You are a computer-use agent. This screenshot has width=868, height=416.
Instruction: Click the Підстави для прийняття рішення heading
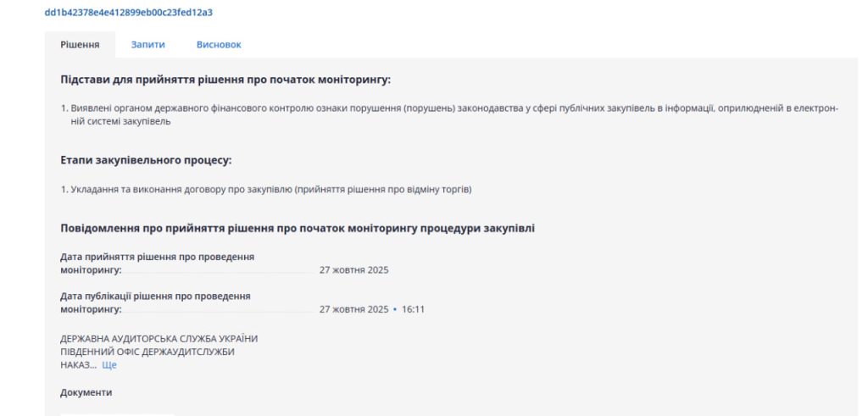[225, 80]
